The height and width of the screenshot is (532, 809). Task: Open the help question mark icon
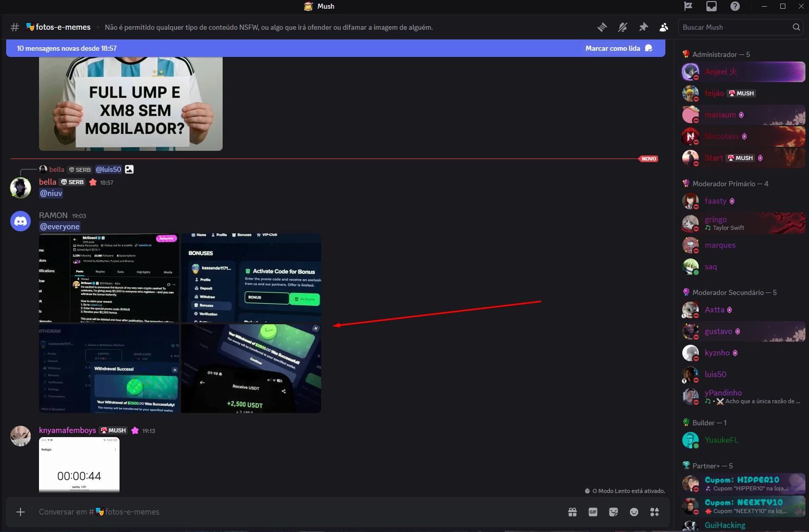[x=735, y=6]
